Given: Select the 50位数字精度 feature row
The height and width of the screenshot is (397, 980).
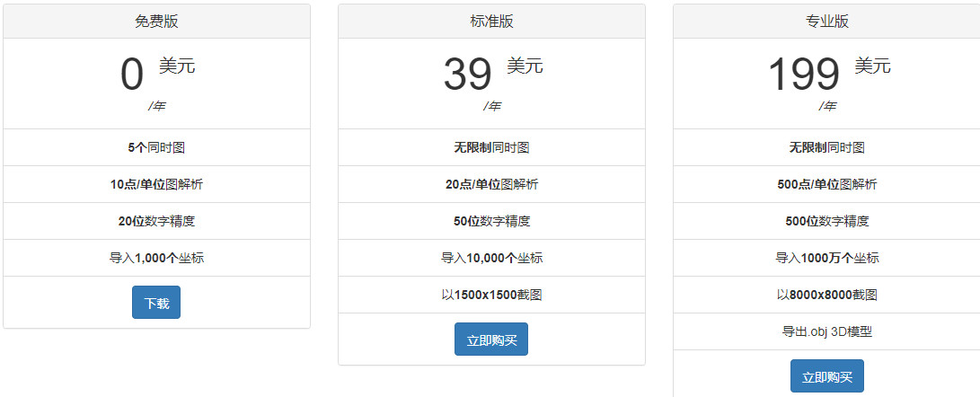Looking at the screenshot, I should pyautogui.click(x=491, y=221).
